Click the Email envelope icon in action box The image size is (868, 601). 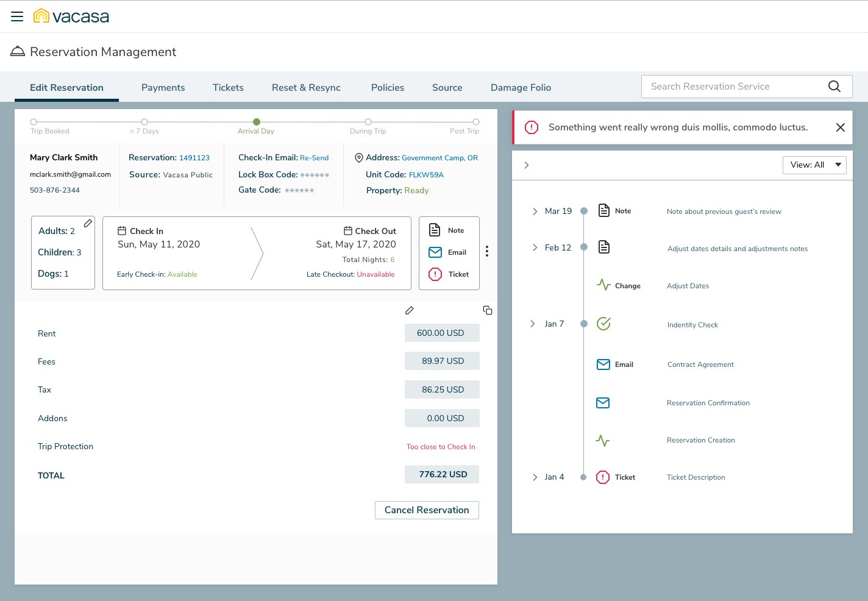pos(435,252)
